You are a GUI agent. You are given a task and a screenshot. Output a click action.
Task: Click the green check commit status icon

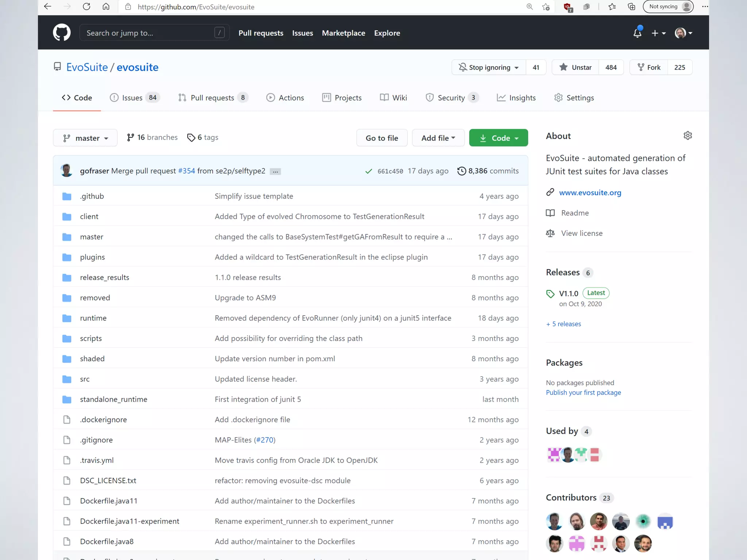click(x=369, y=171)
